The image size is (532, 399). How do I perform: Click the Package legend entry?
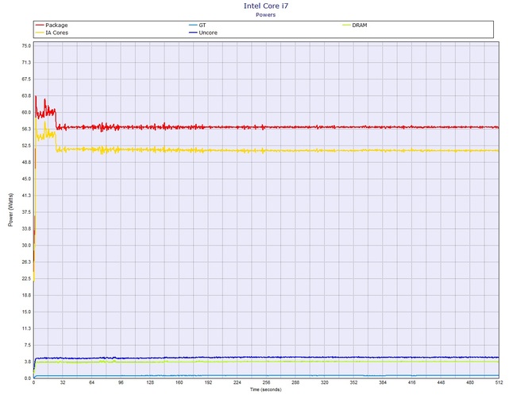(52, 25)
